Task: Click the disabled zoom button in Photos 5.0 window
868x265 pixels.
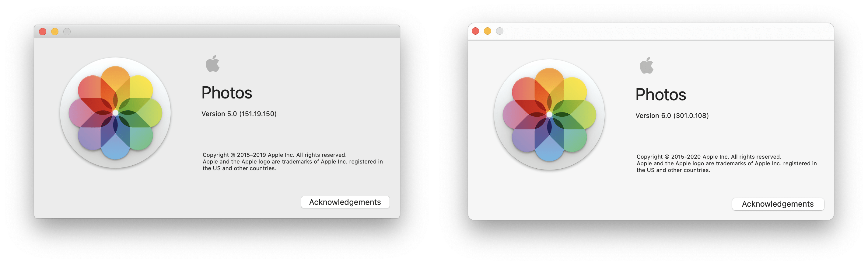Action: (x=67, y=32)
